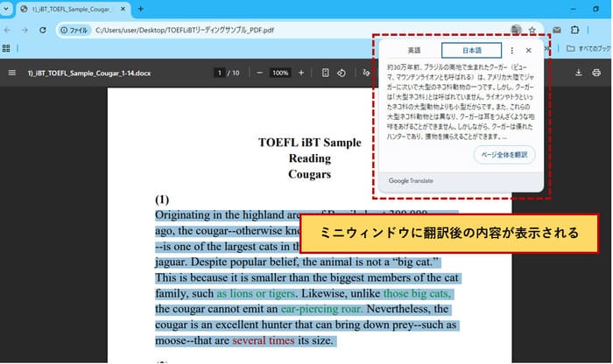
Task: Open a new browser tab
Action: point(140,8)
